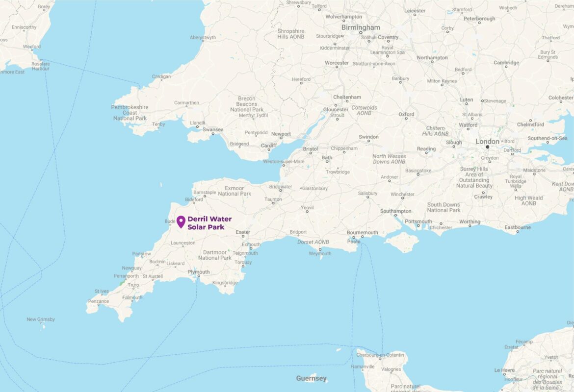
Task: Select the Guernsey island label
Action: 311,379
